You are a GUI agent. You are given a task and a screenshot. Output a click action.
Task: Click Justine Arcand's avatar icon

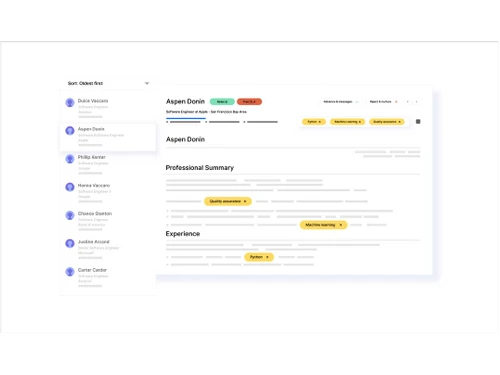point(70,244)
